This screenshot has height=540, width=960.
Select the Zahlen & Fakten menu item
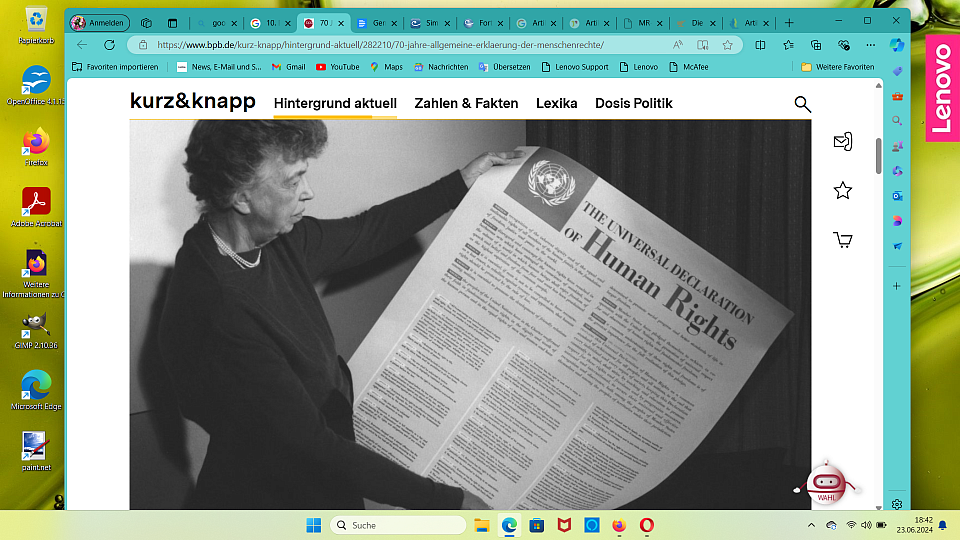[x=466, y=103]
